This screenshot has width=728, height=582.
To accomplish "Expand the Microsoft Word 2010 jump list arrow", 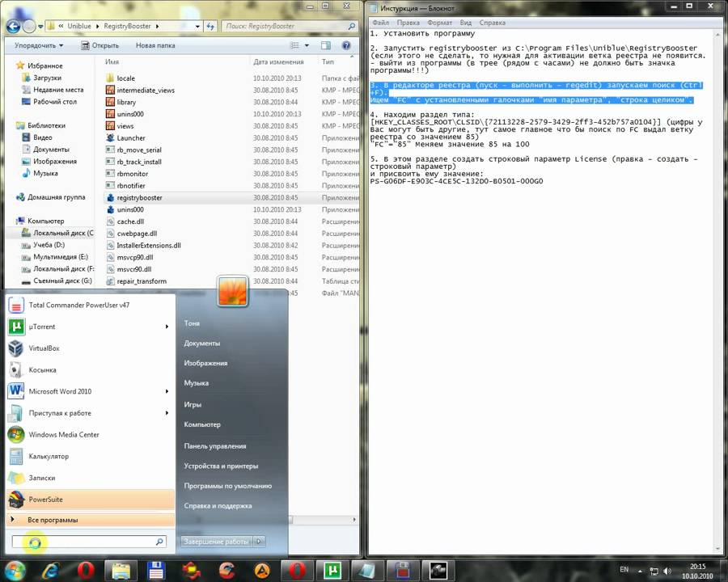I will [167, 391].
